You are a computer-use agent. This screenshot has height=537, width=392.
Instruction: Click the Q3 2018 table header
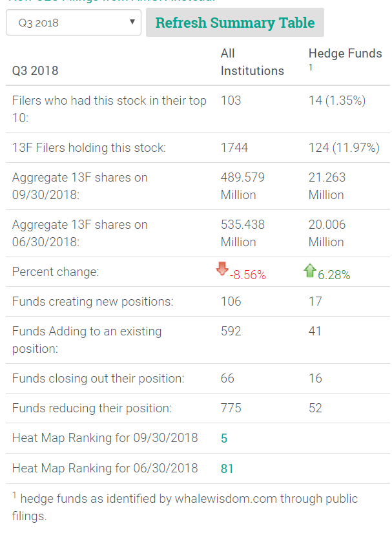(35, 70)
